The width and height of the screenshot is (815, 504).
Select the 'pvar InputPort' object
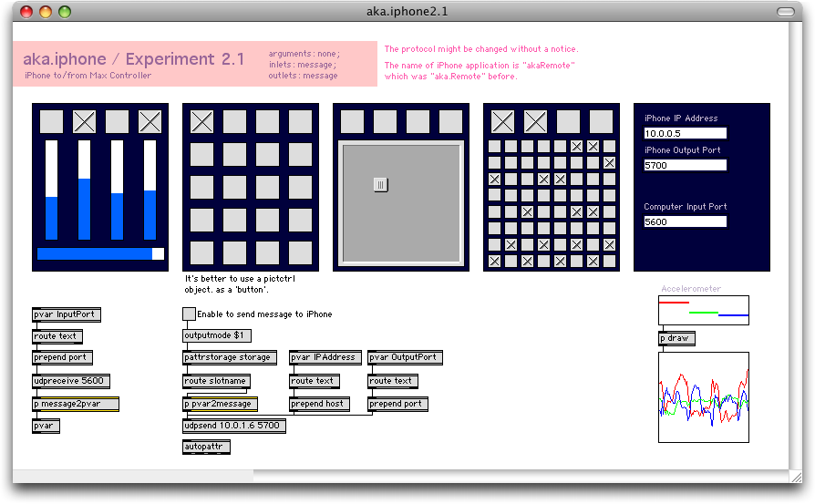66,314
